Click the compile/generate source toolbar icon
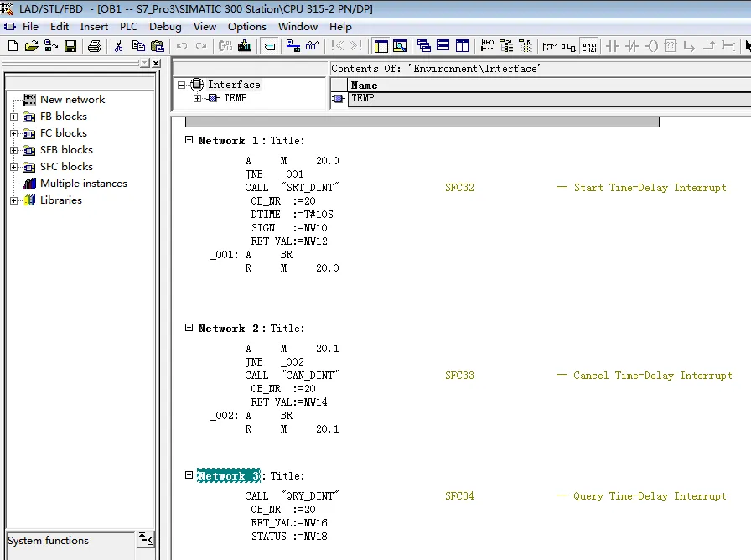The height and width of the screenshot is (560, 751). pyautogui.click(x=225, y=46)
